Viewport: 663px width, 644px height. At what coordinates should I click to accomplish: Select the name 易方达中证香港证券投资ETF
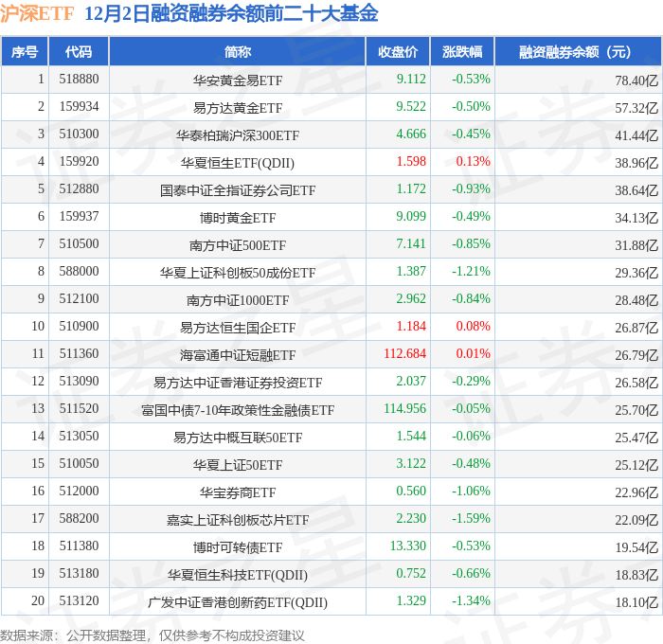pyautogui.click(x=238, y=383)
